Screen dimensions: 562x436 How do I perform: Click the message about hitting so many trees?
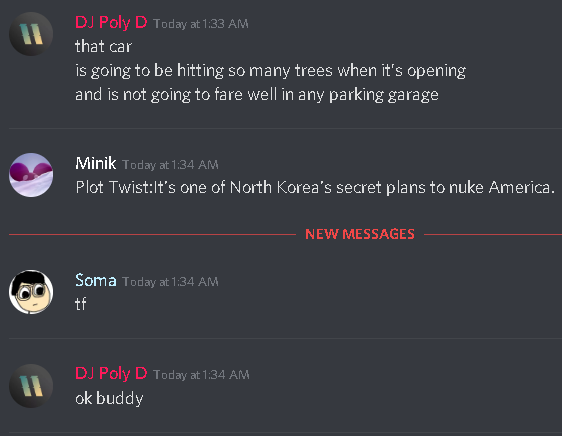pyautogui.click(x=271, y=71)
